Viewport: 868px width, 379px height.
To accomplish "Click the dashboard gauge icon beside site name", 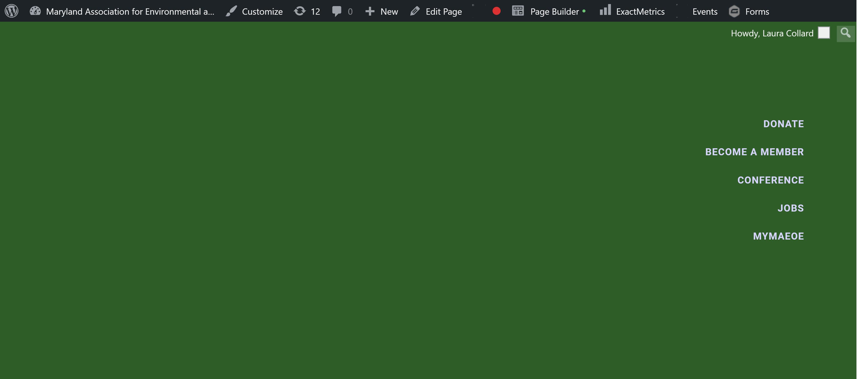I will (35, 11).
